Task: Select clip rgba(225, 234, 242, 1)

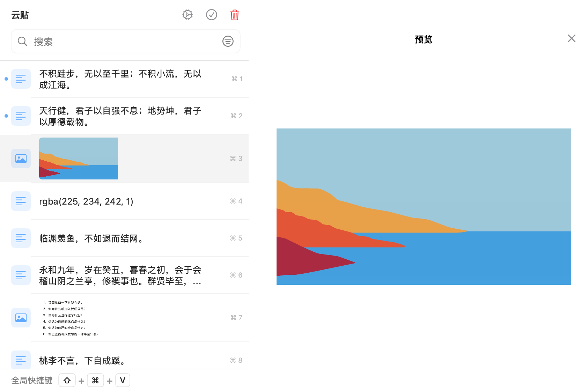Action: [124, 201]
